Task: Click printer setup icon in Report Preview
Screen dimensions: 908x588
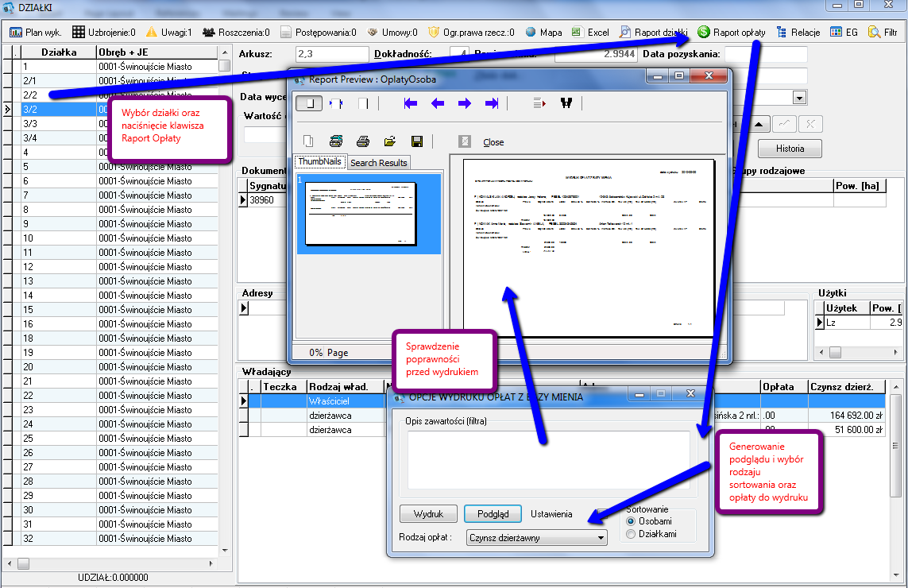Action: [336, 141]
